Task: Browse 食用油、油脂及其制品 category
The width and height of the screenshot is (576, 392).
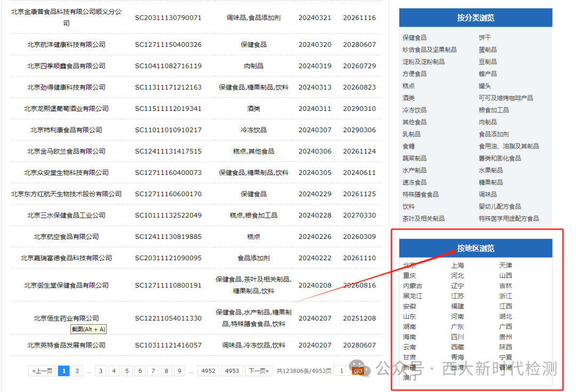Action: point(509,146)
